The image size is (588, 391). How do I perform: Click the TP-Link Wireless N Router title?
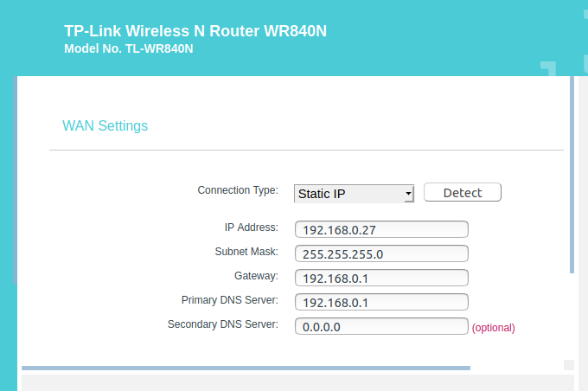pyautogui.click(x=195, y=32)
